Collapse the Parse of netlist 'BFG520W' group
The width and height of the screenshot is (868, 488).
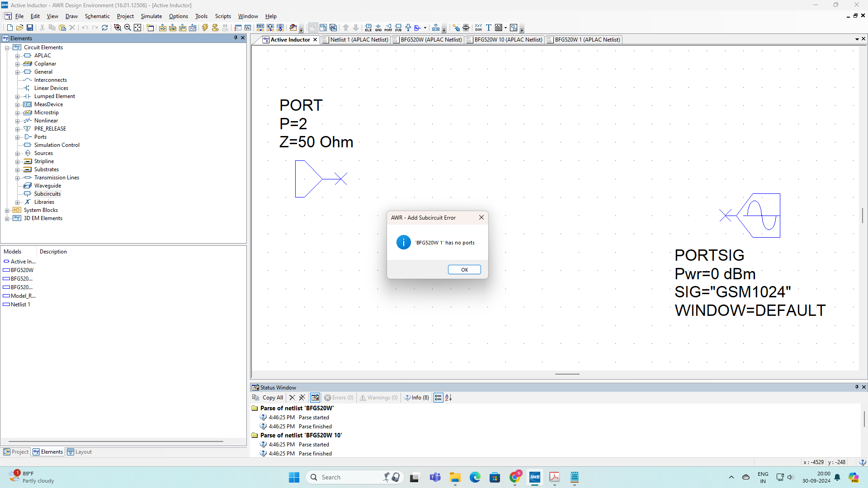(255, 408)
